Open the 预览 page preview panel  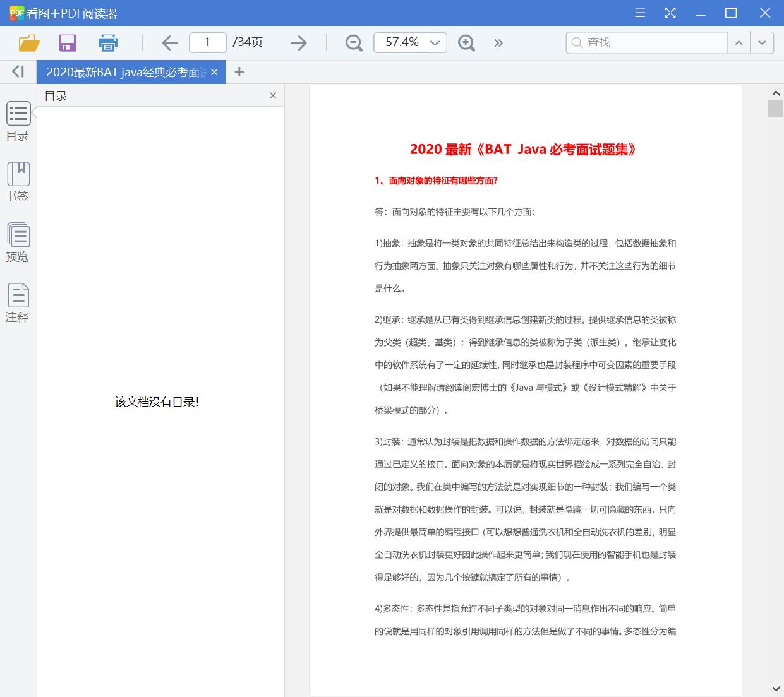point(18,242)
